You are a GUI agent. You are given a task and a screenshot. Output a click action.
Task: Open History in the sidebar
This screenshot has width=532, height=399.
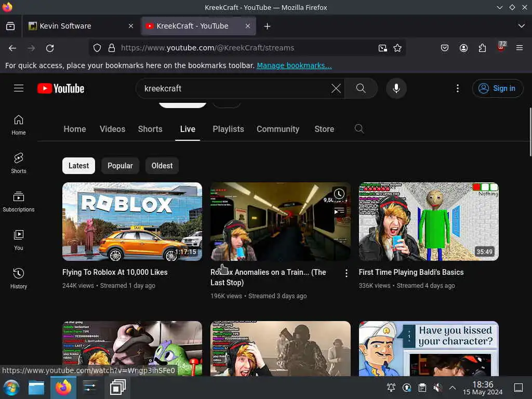click(18, 278)
